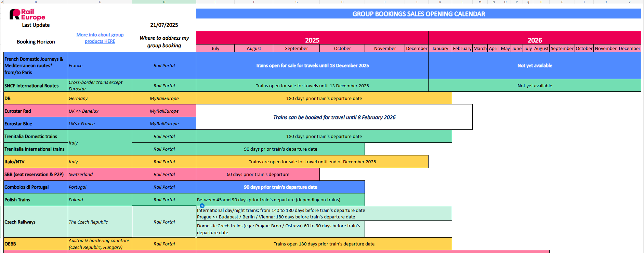Select the 'Last Update' cell
Screen dimensions: 644x253
coord(36,25)
